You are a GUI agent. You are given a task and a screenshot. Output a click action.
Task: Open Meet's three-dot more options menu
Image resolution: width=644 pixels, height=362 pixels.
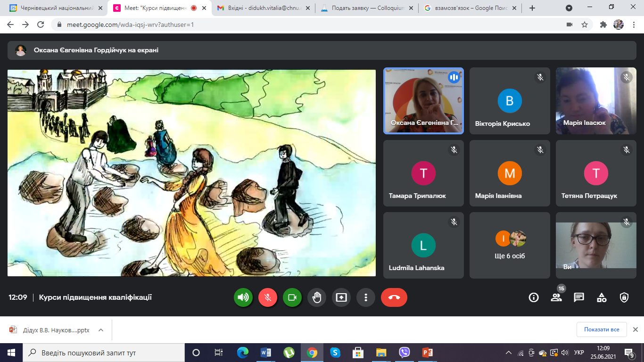(x=366, y=297)
